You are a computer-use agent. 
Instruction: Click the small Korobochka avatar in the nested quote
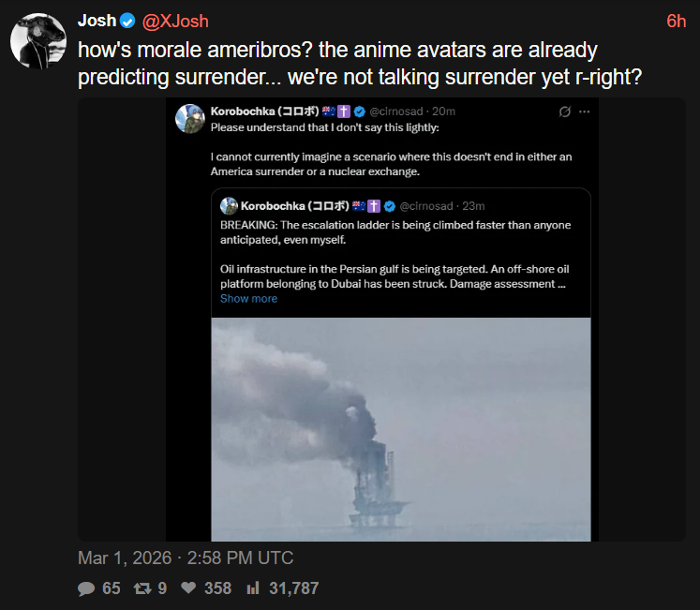pyautogui.click(x=229, y=206)
